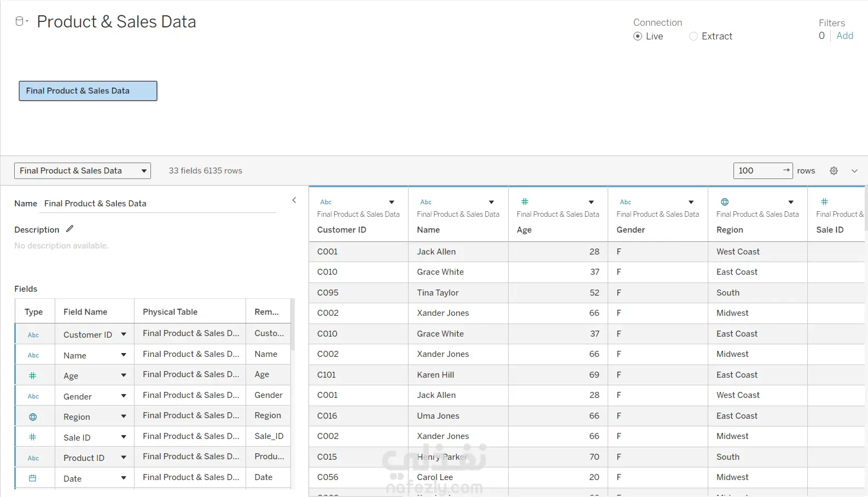The width and height of the screenshot is (868, 497).
Task: Open the Final Product & Sales Data table dropdown
Action: pyautogui.click(x=83, y=171)
